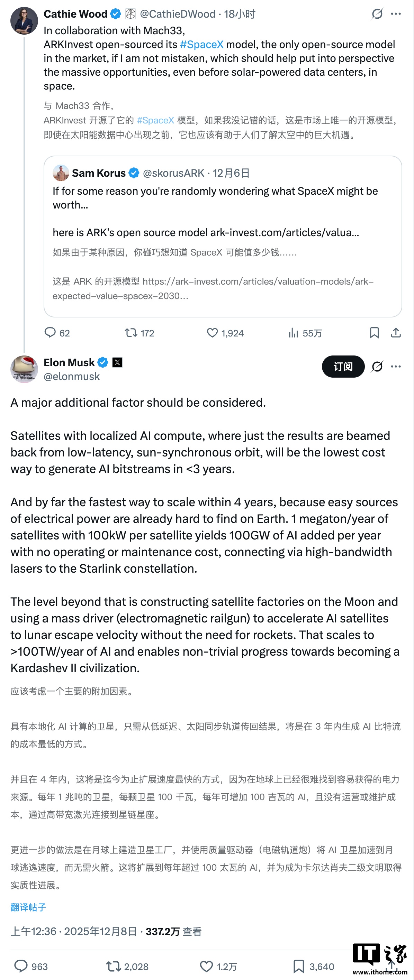The height and width of the screenshot is (980, 414).
Task: Open Grok analysis on Elon Musk's post
Action: pos(376,366)
